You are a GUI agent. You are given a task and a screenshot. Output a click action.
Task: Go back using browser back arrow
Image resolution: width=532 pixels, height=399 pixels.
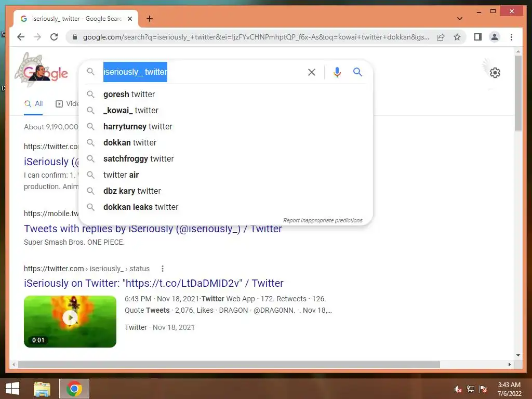coord(21,37)
